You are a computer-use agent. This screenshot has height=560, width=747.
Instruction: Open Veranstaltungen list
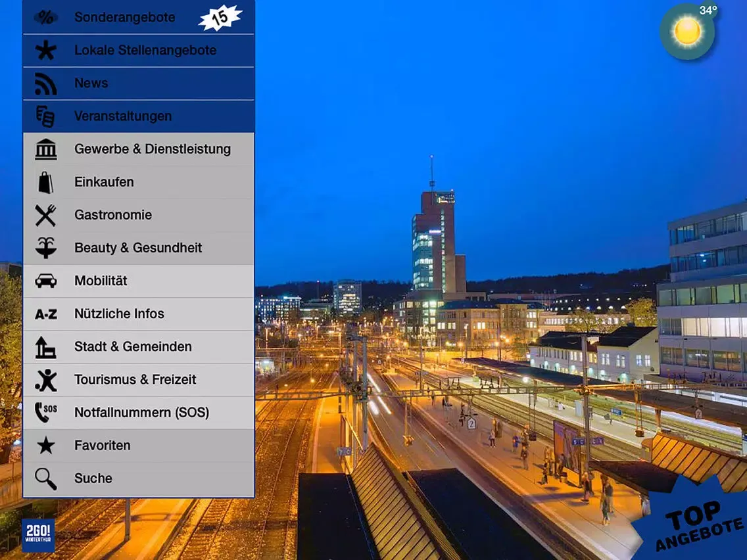(139, 116)
